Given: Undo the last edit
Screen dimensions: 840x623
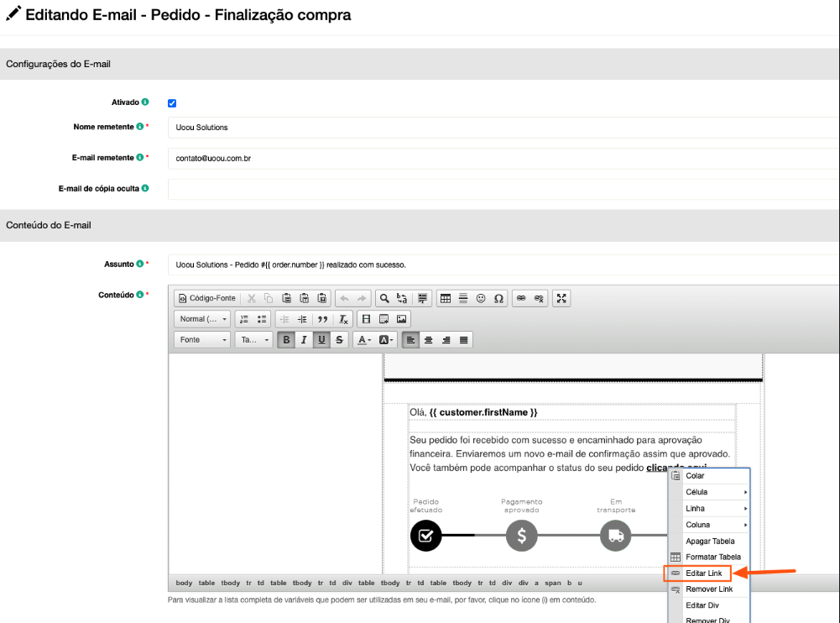Looking at the screenshot, I should (x=344, y=298).
